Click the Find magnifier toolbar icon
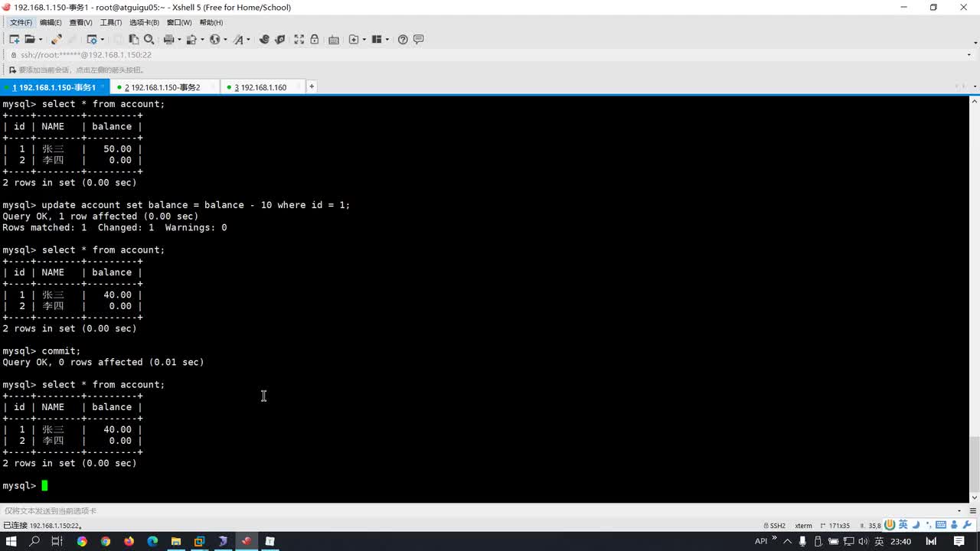 click(149, 39)
